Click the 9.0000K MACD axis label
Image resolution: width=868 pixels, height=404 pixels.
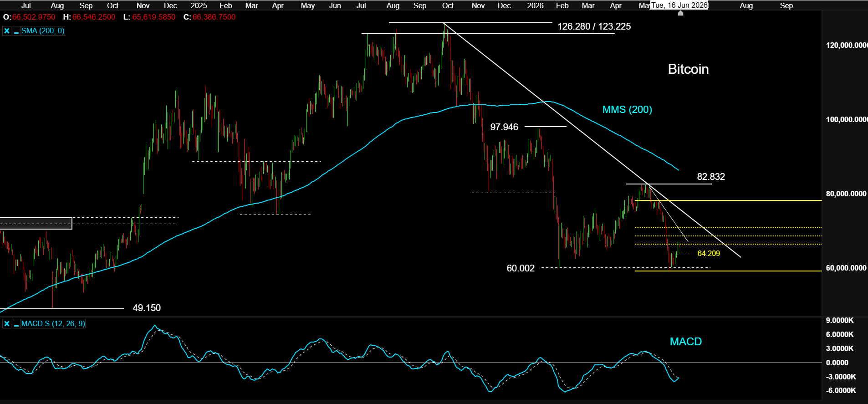pos(840,321)
